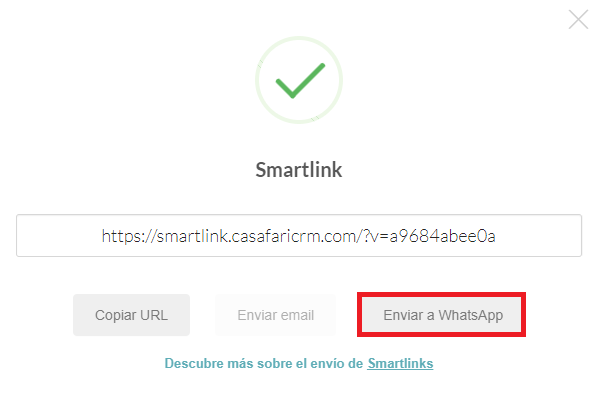Send the smartlink via Enviar email
Screen dimensions: 598x408
[x=275, y=315]
